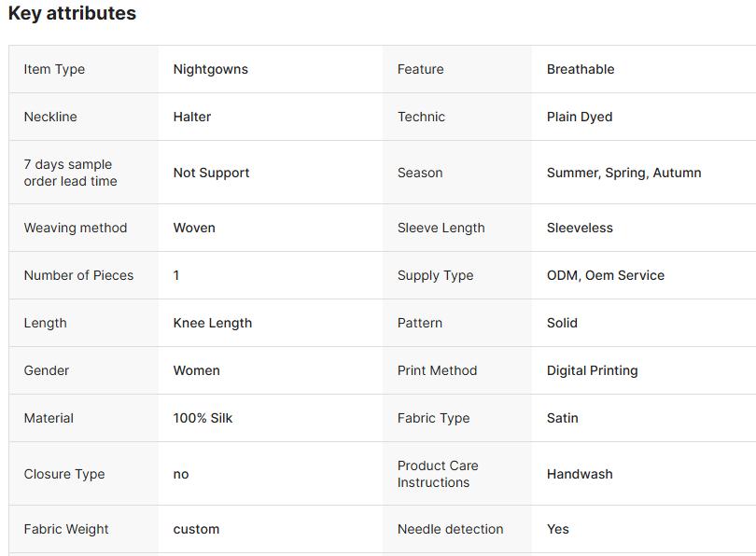Select the Plain Dyed technic value
Viewport: 756px width, 556px height.
[x=580, y=117]
